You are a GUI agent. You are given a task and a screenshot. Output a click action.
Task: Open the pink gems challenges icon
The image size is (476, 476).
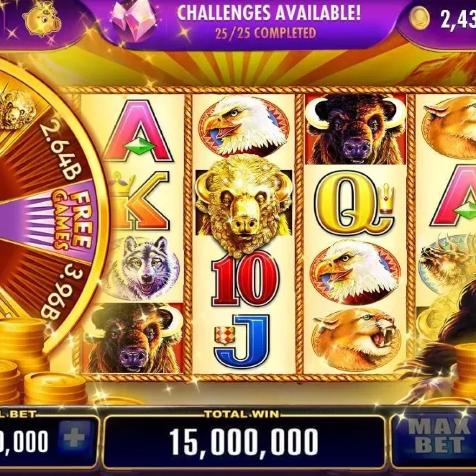pos(133,20)
